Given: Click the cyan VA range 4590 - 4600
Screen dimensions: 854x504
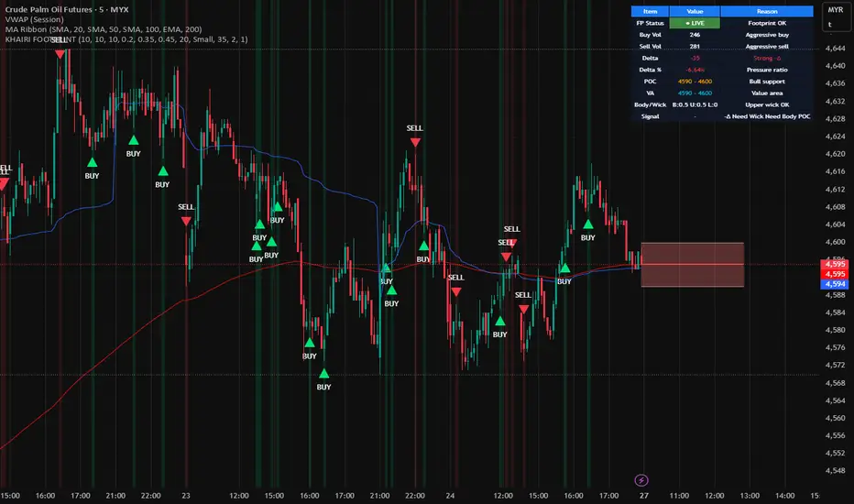Looking at the screenshot, I should coord(695,93).
